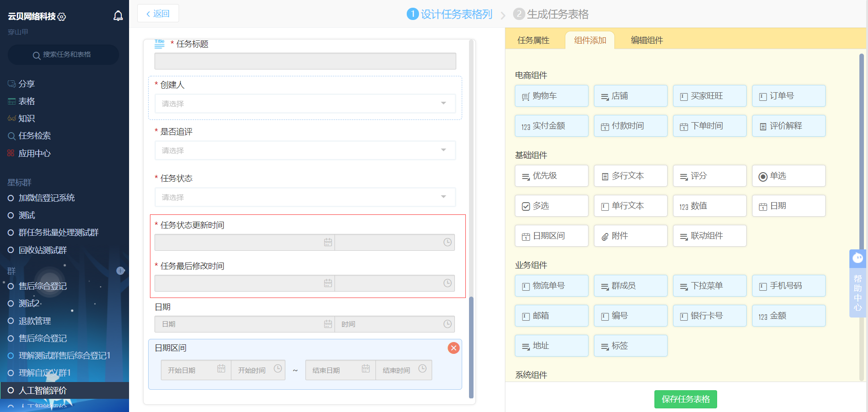The image size is (868, 412).
Task: Click the 保存任务表格 button
Action: coord(685,399)
